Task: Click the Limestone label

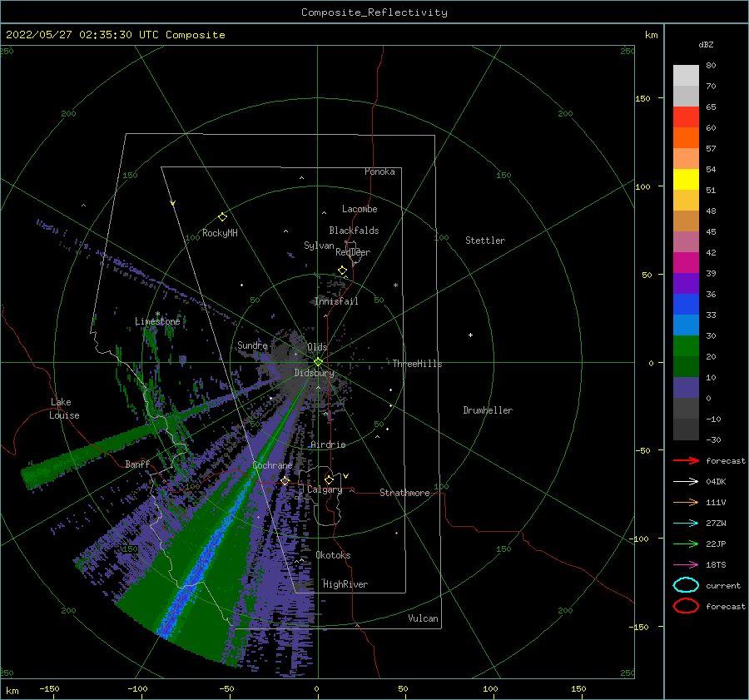Action: click(157, 321)
